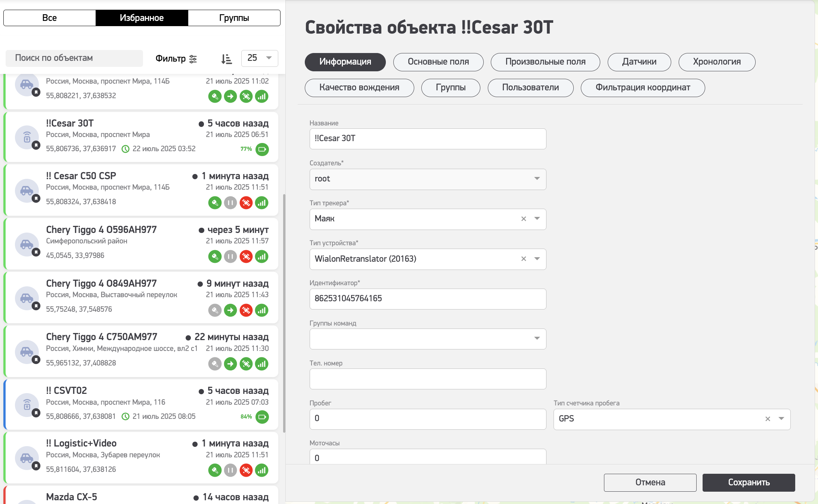Switch to the Все tab
Screen dimensions: 818x504
(50, 18)
